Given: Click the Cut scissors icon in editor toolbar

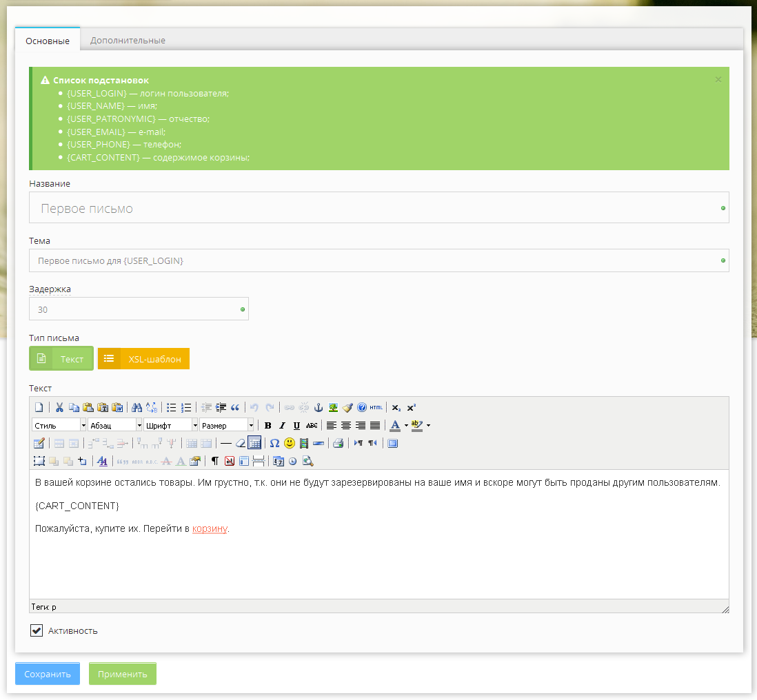Looking at the screenshot, I should 59,407.
